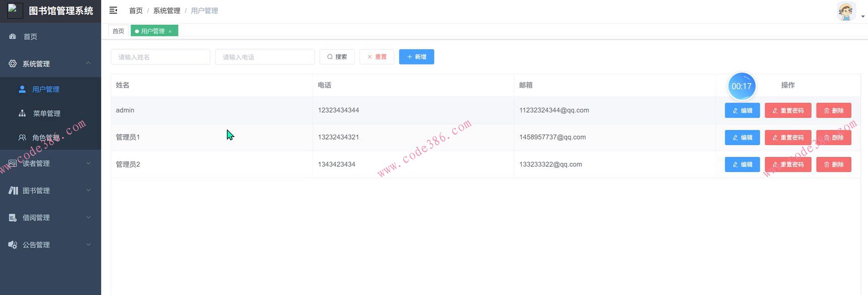Screen dimensions: 868x295
Task: Delete the admin user row
Action: click(834, 110)
